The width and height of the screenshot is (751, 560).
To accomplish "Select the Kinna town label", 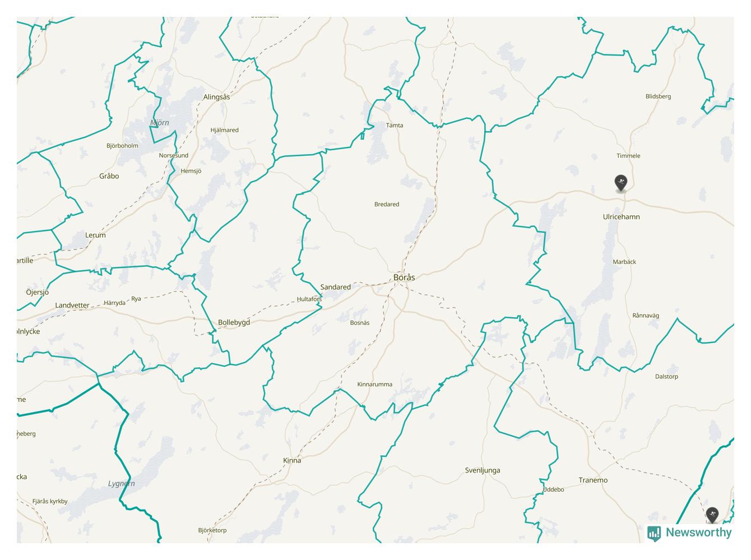I will click(x=292, y=460).
